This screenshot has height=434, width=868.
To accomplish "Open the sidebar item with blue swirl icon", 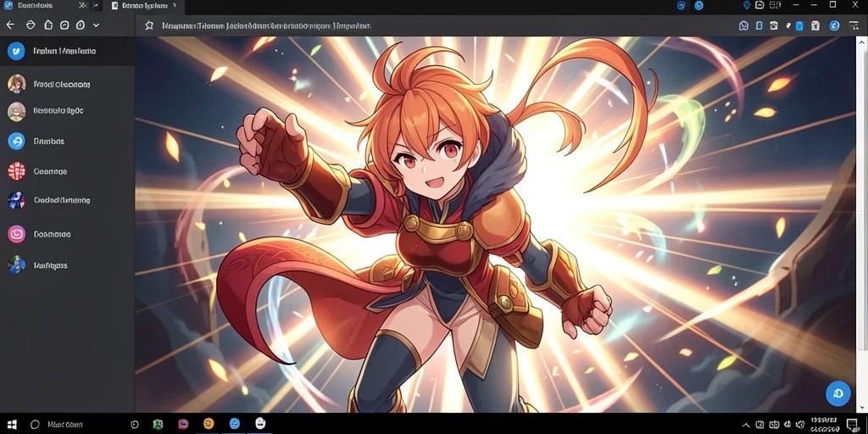I will (67, 142).
